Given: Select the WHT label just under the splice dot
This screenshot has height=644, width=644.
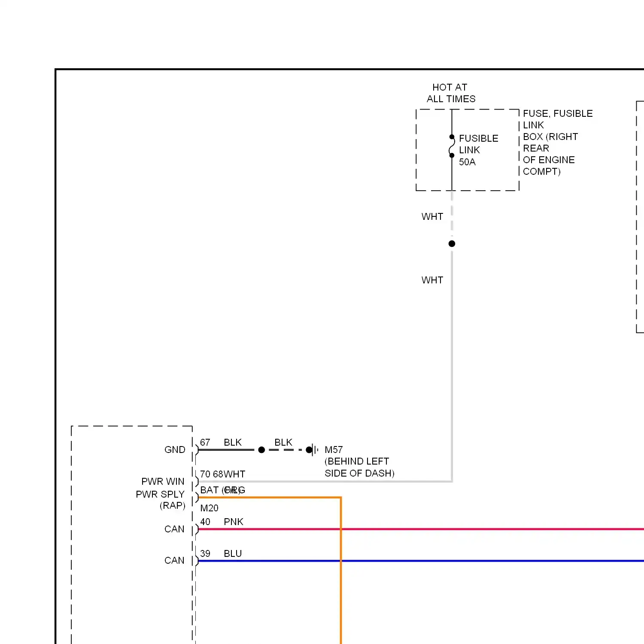Looking at the screenshot, I should tap(432, 280).
